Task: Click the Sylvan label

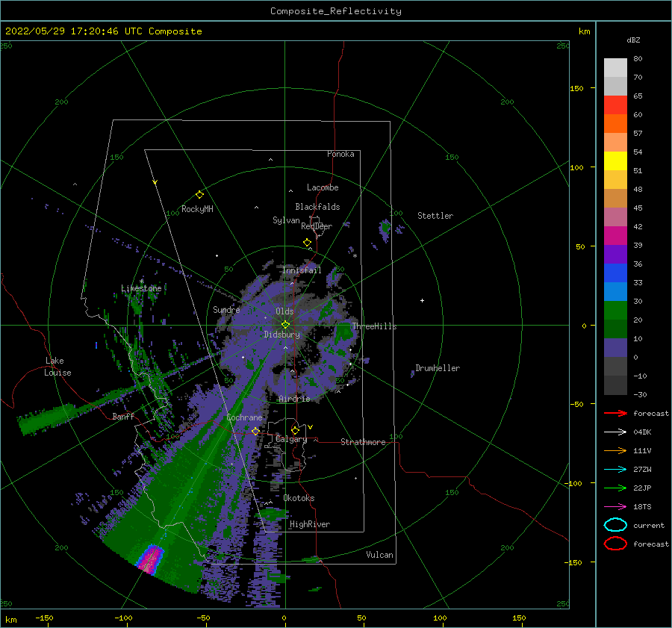Action: point(286,220)
